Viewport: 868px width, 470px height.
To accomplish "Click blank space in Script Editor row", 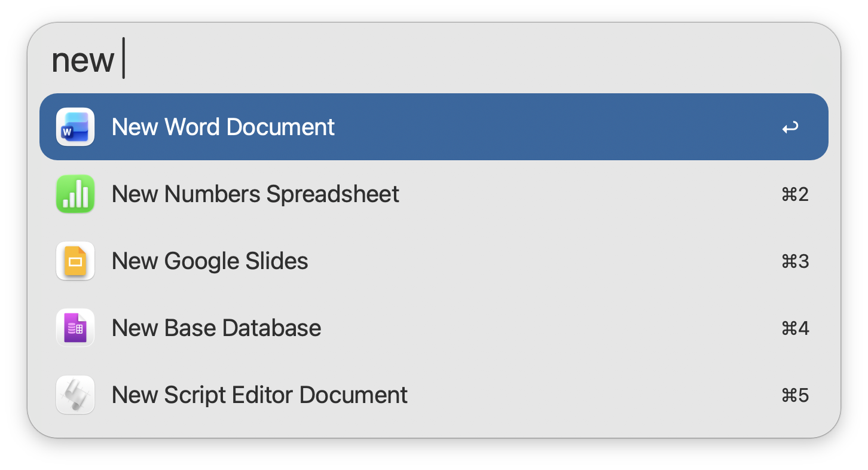I will (x=568, y=395).
